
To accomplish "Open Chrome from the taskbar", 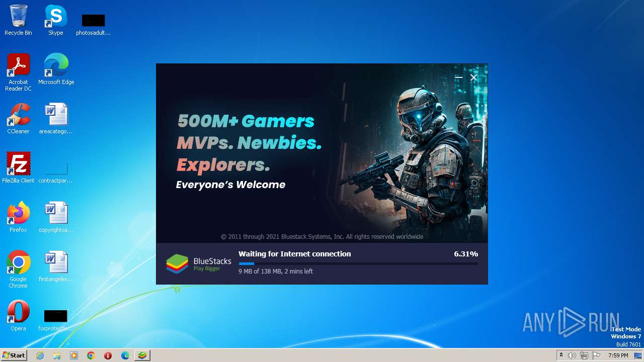I will pyautogui.click(x=91, y=355).
